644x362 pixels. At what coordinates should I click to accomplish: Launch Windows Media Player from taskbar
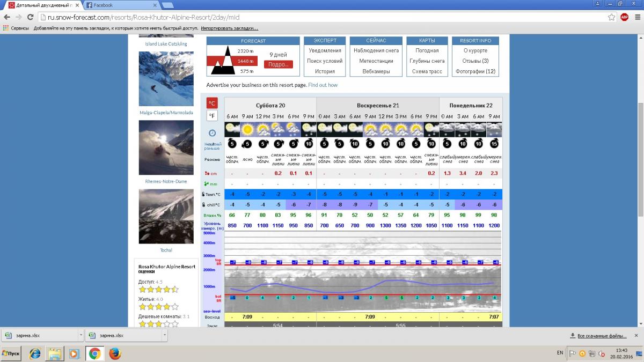(75, 353)
